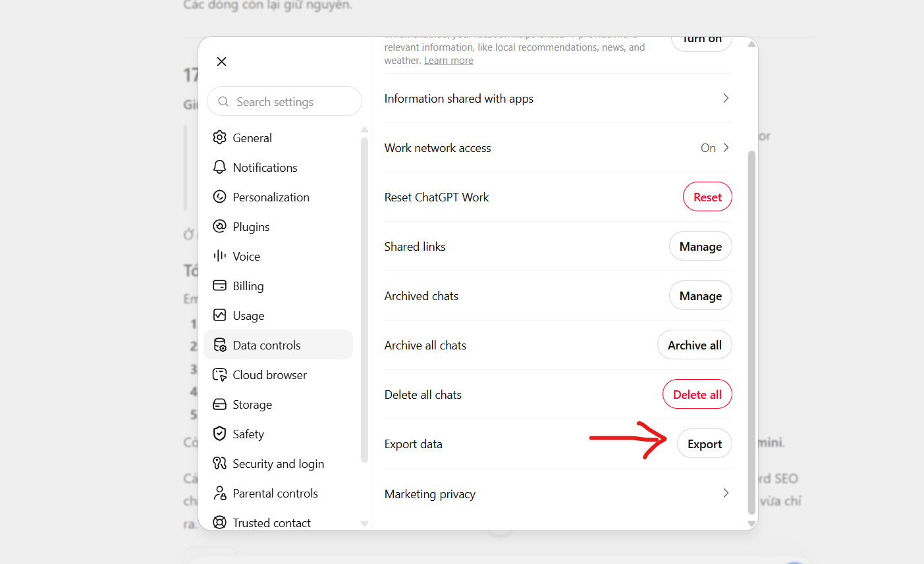Click the General gear icon

click(x=219, y=138)
